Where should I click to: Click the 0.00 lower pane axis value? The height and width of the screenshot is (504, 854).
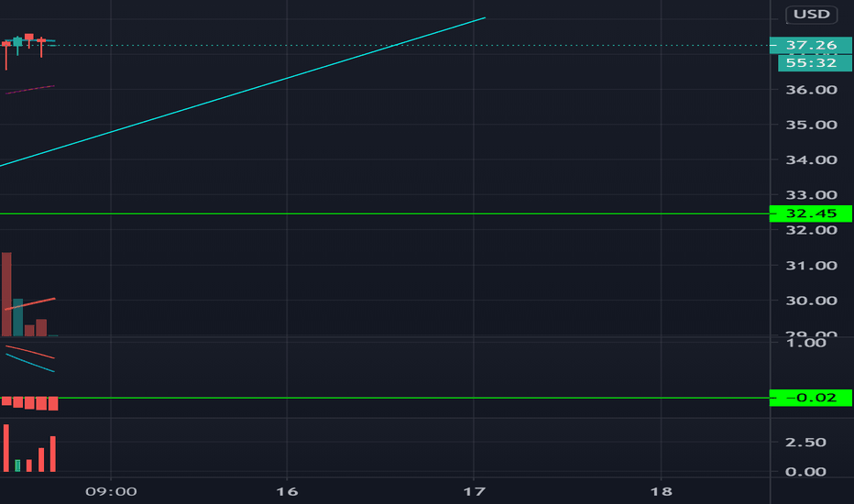[x=805, y=472]
